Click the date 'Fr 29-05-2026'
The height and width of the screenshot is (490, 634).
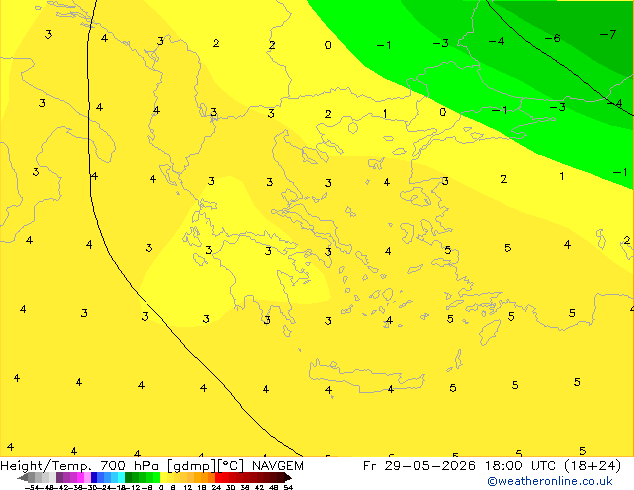[419, 466]
